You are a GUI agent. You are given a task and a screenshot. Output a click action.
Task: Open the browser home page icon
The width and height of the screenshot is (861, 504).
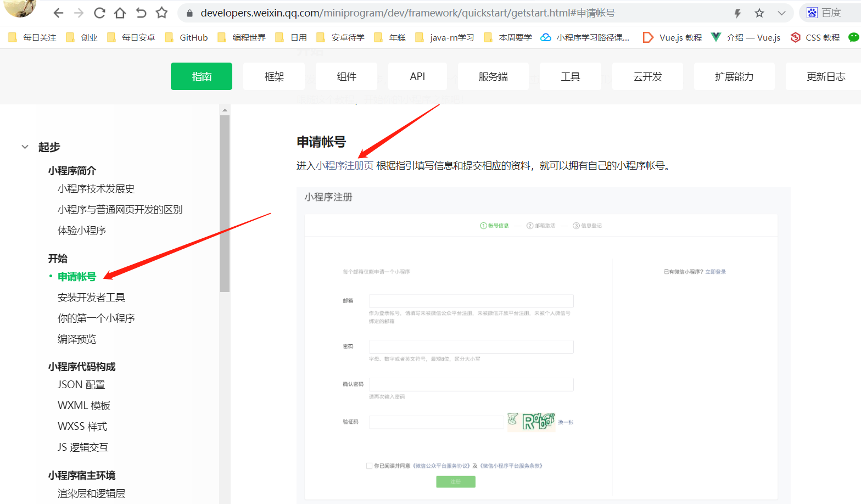pos(120,13)
